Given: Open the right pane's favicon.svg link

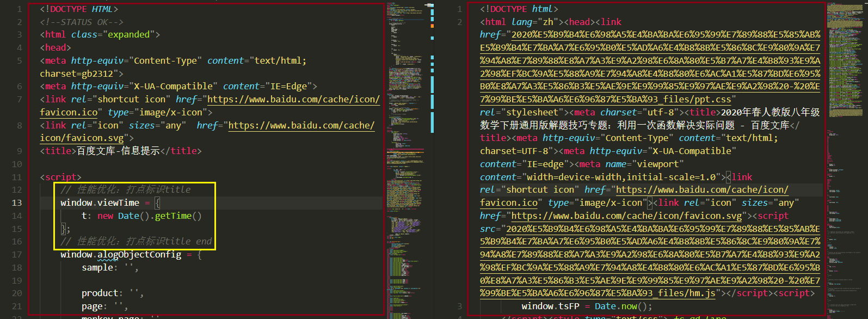Looking at the screenshot, I should pyautogui.click(x=626, y=216).
